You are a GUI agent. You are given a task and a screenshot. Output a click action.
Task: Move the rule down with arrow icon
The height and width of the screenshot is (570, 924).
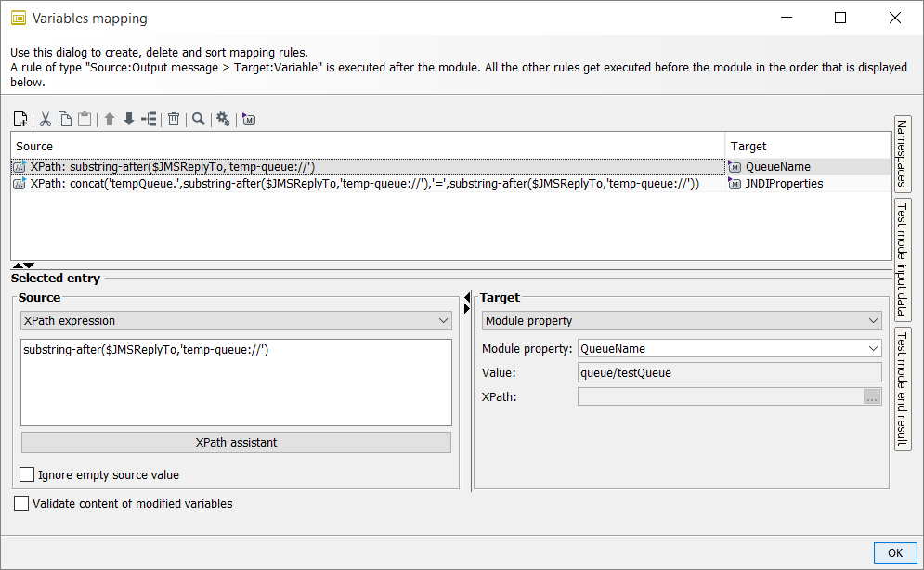point(129,119)
